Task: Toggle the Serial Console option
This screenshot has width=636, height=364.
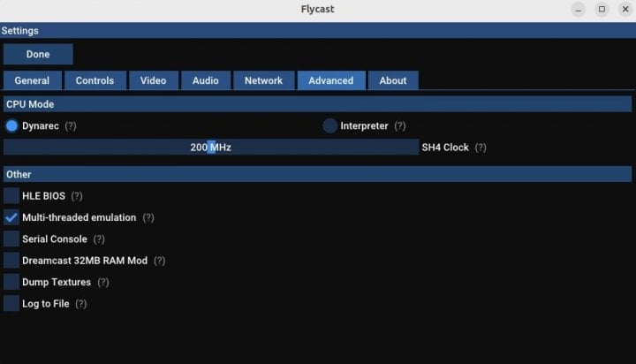Action: pos(11,239)
